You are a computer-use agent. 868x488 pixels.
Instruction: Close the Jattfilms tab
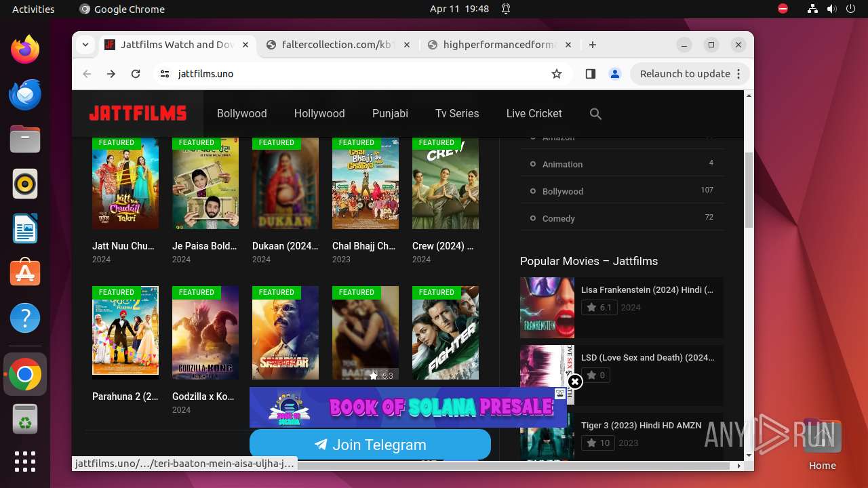[x=245, y=45]
